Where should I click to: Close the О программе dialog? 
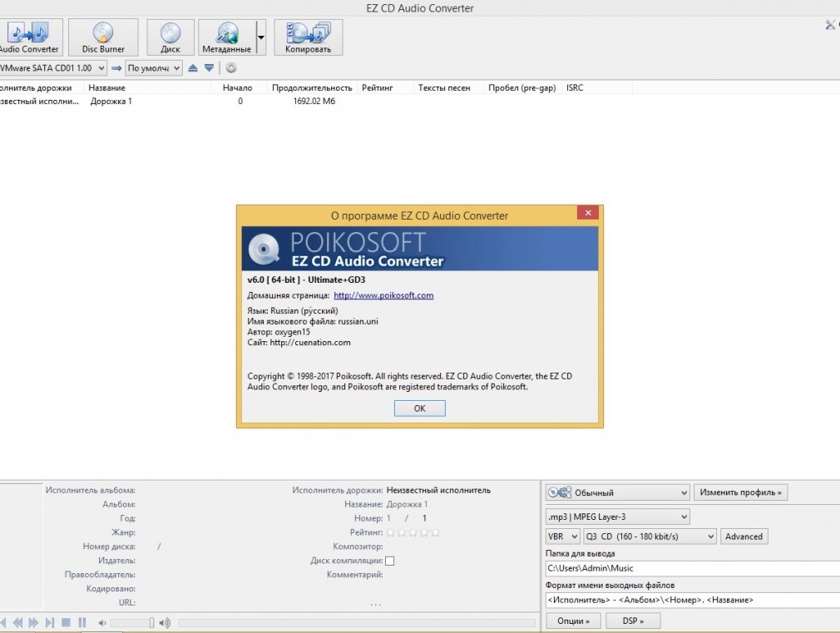pos(588,213)
